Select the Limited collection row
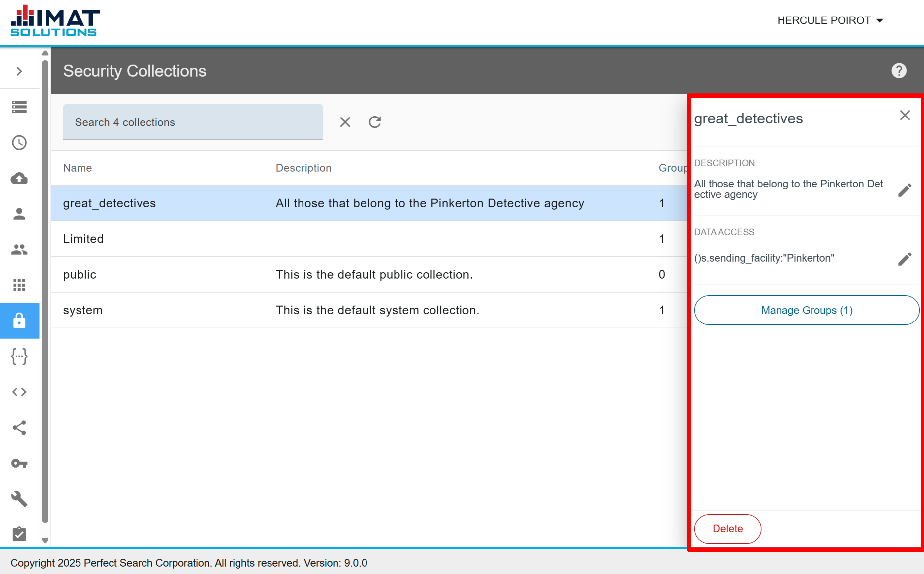This screenshot has width=924, height=574. pos(369,239)
